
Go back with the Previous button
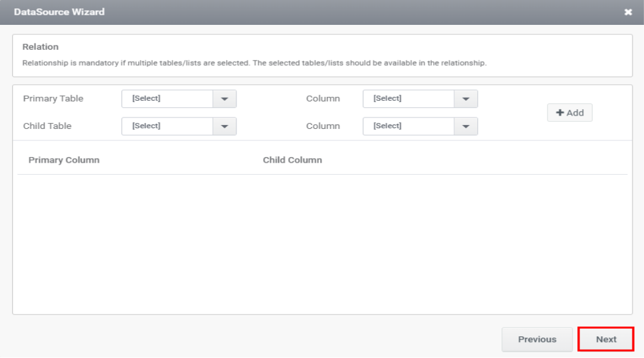pos(537,339)
